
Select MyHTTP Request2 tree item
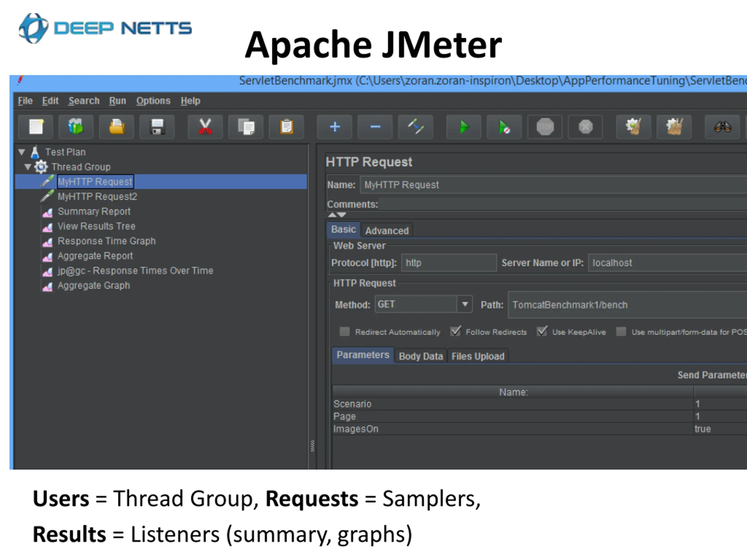coord(97,197)
